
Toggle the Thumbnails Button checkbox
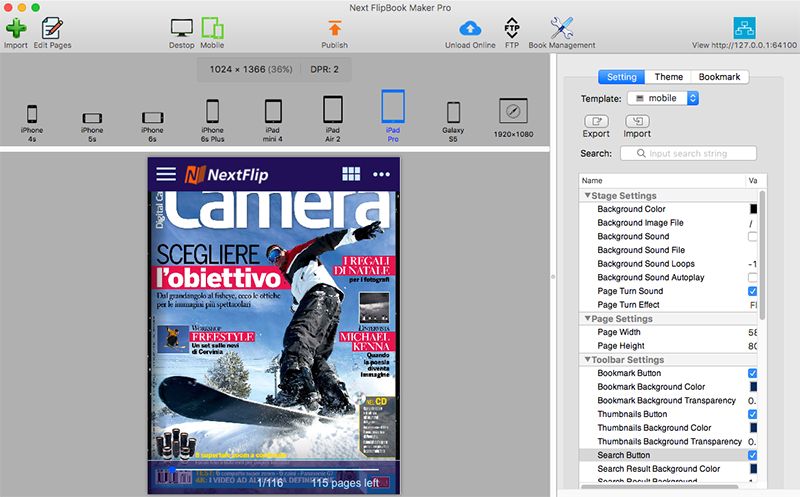(x=752, y=414)
